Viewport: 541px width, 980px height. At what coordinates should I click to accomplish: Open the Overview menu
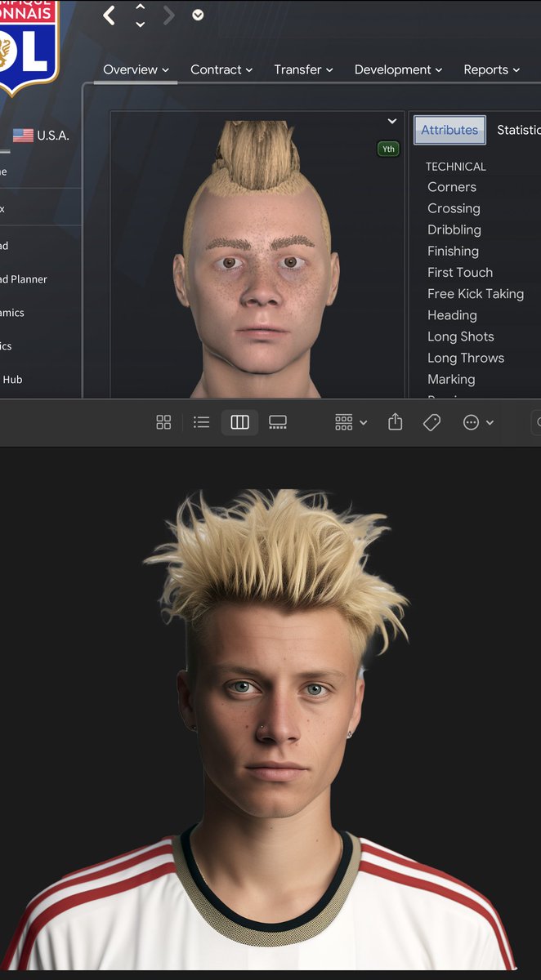coord(136,70)
